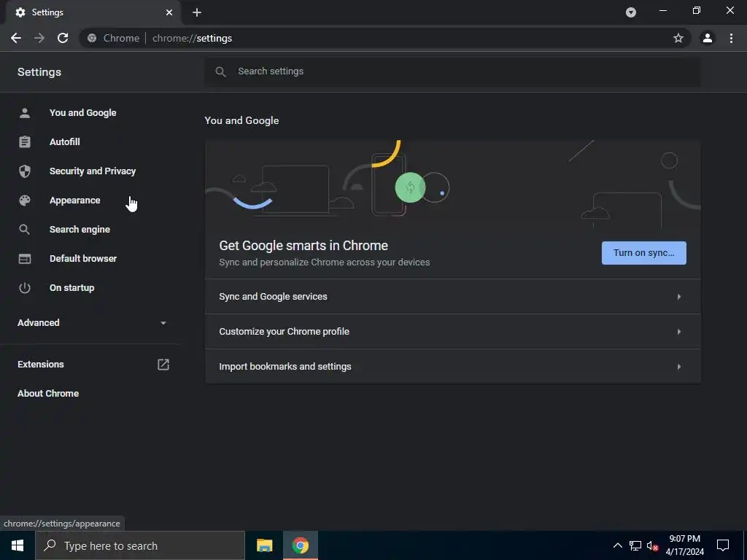Screen dimensions: 747x560
Task: Click the power icon beside On startup
Action: point(25,287)
